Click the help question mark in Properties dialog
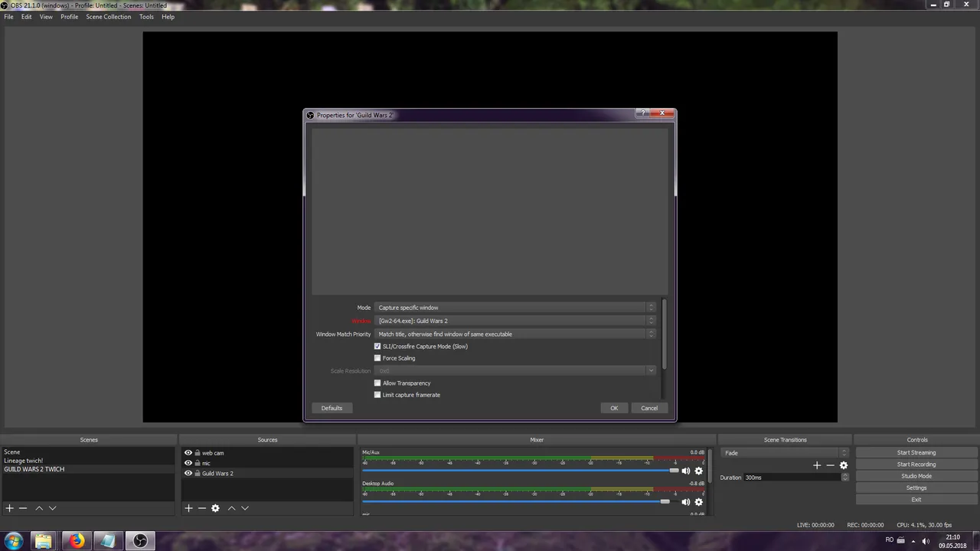The image size is (980, 551). [643, 113]
